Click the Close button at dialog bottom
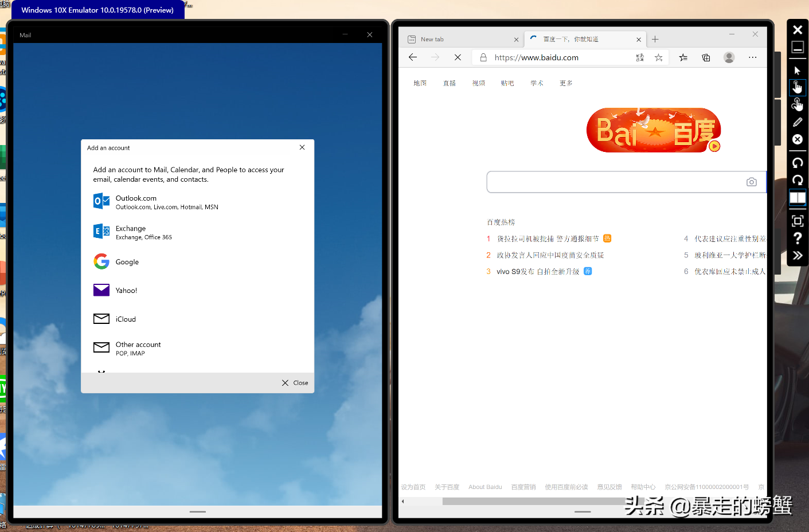The height and width of the screenshot is (532, 809). [295, 382]
